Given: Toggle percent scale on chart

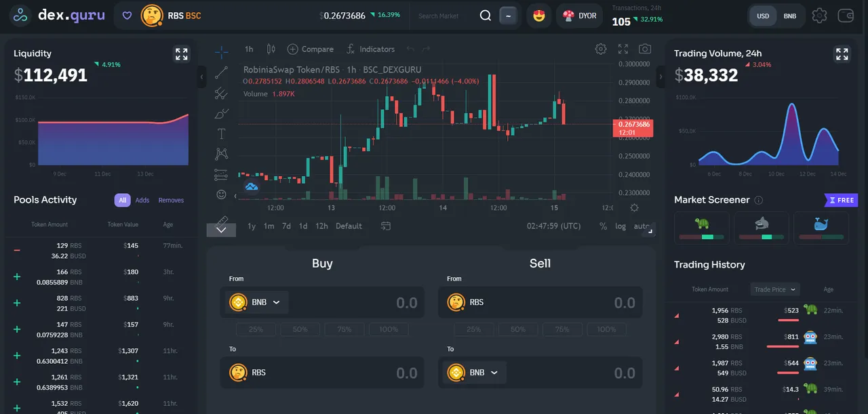Looking at the screenshot, I should point(604,226).
